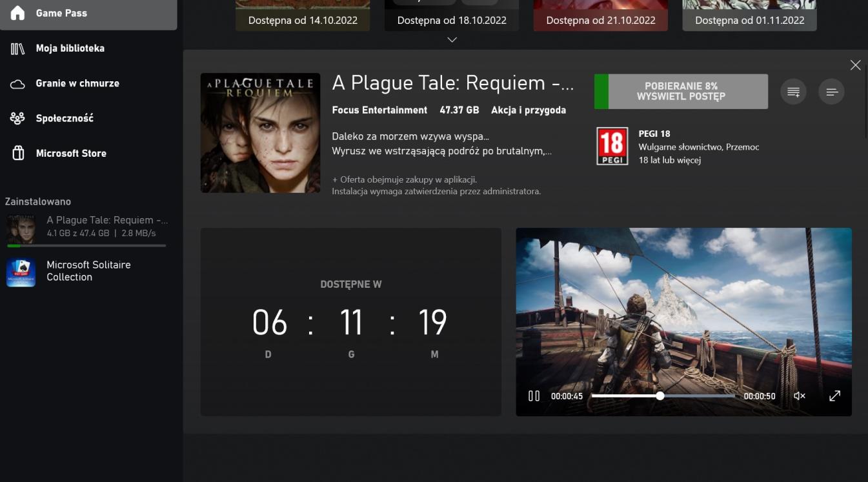Open Microsoft Solitaire Collection entry
The image size is (868, 482).
pos(87,271)
